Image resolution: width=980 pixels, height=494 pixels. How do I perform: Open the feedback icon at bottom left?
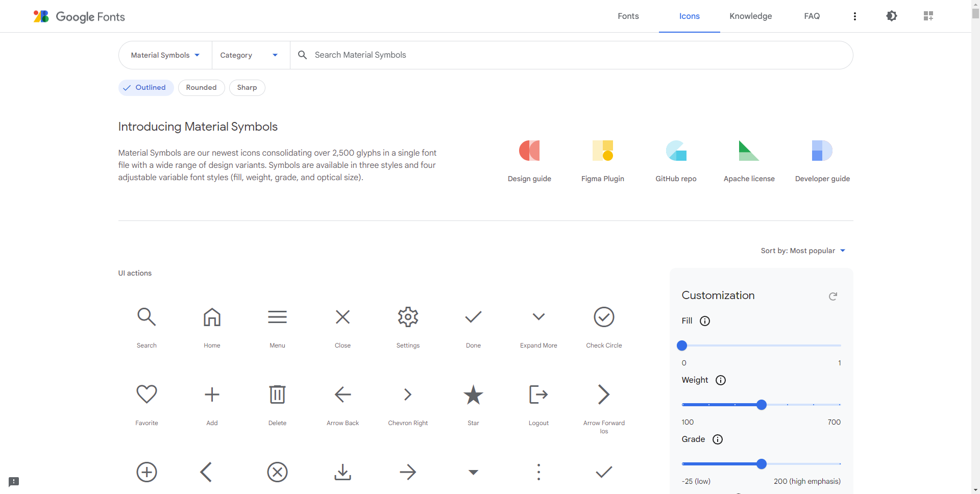14,482
